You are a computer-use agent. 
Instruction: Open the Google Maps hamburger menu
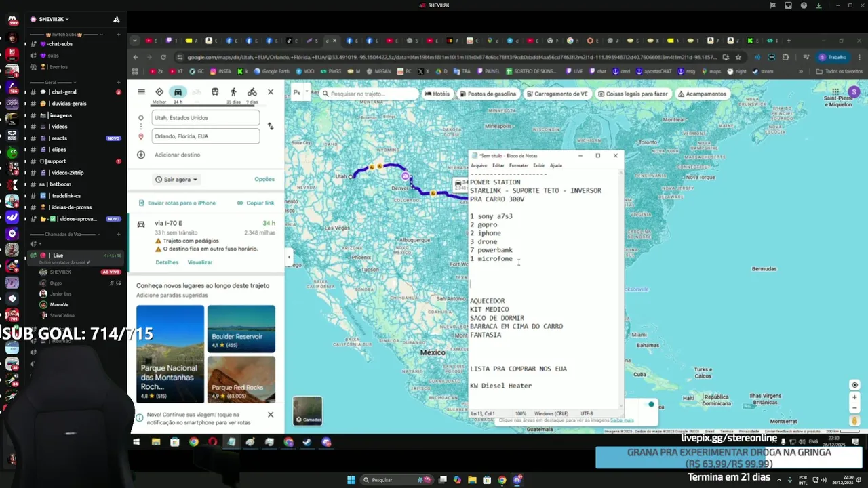click(x=141, y=92)
